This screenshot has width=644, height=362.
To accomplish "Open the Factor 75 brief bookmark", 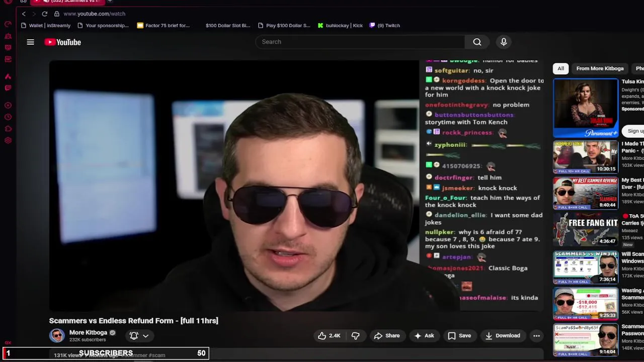I will tap(163, 25).
